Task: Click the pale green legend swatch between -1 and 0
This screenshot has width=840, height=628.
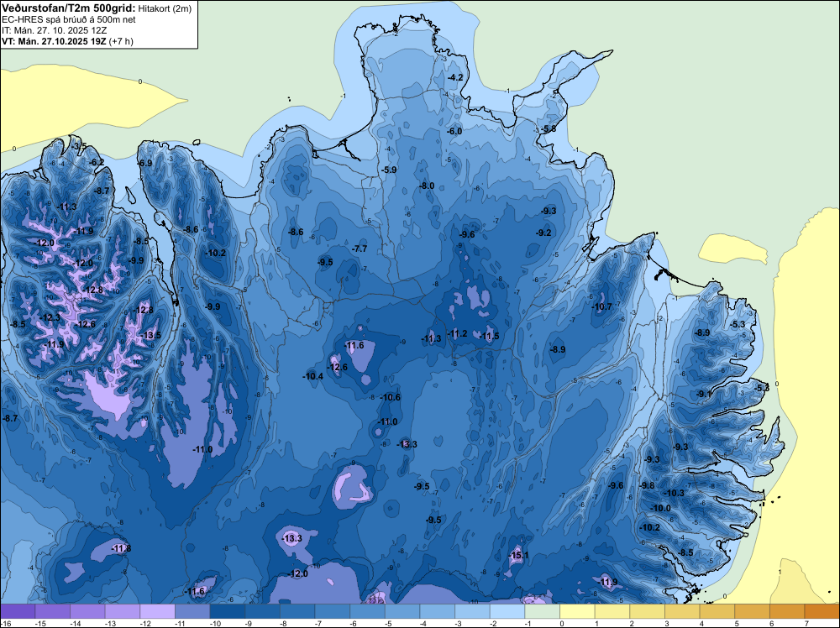Action: (x=543, y=611)
